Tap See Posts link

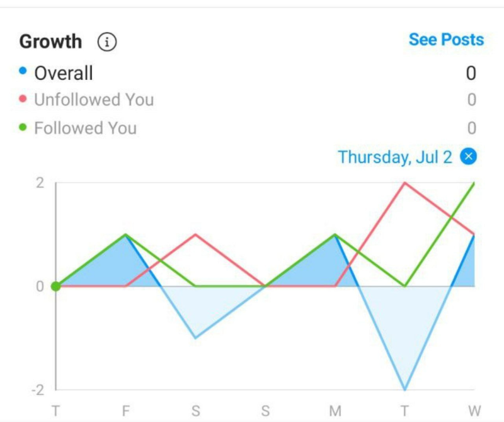click(x=446, y=40)
